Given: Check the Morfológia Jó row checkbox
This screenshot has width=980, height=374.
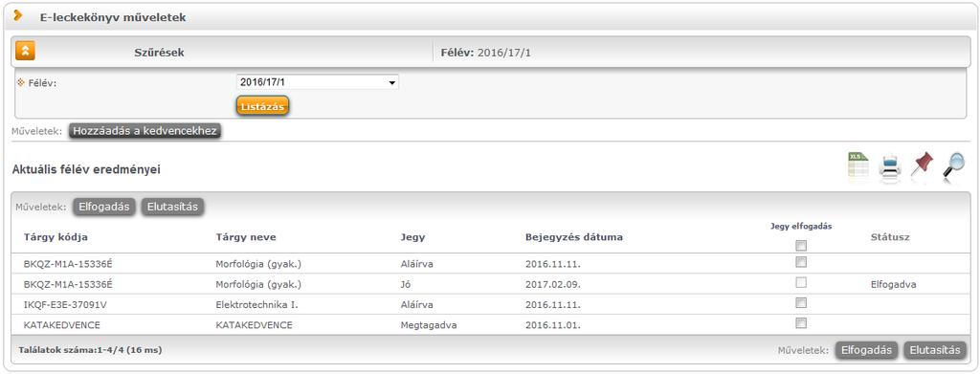Looking at the screenshot, I should pyautogui.click(x=801, y=283).
